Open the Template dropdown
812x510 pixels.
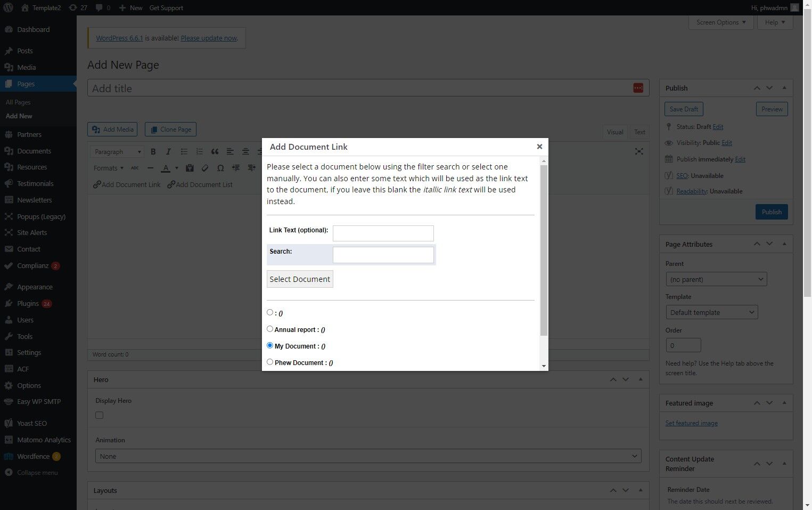[x=712, y=312]
